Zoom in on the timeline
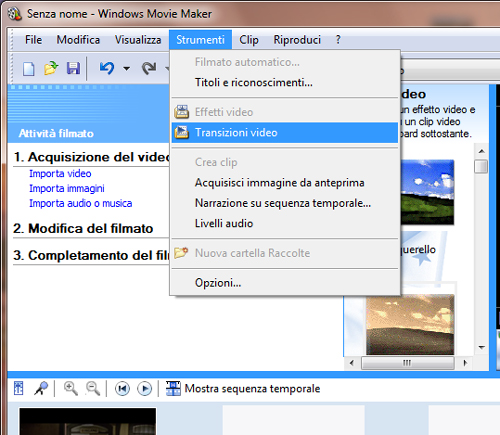Image resolution: width=500 pixels, height=435 pixels. [71, 389]
